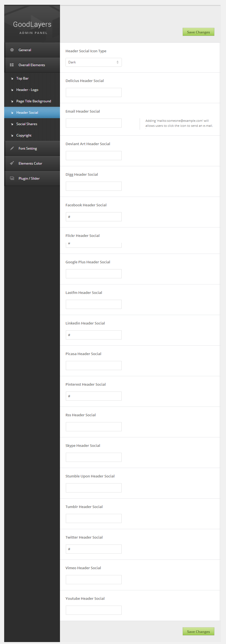Open the Header Social Icon Type dropdown
The width and height of the screenshot is (226, 644).
point(94,62)
